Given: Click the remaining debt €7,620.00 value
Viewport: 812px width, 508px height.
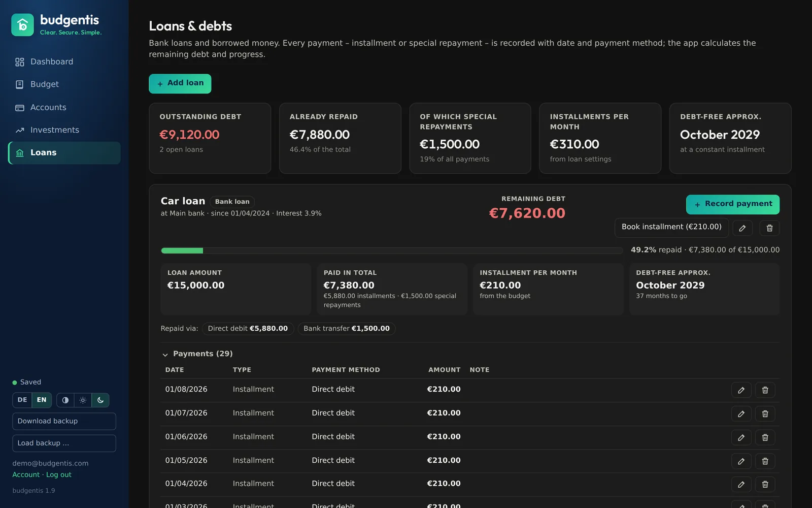Looking at the screenshot, I should point(527,213).
